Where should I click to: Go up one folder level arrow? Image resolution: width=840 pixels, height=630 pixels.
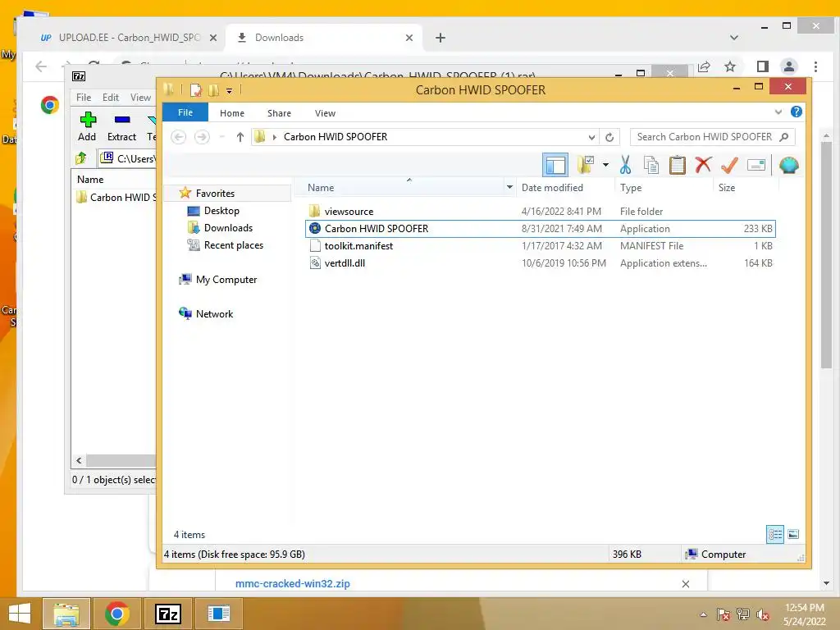(240, 137)
